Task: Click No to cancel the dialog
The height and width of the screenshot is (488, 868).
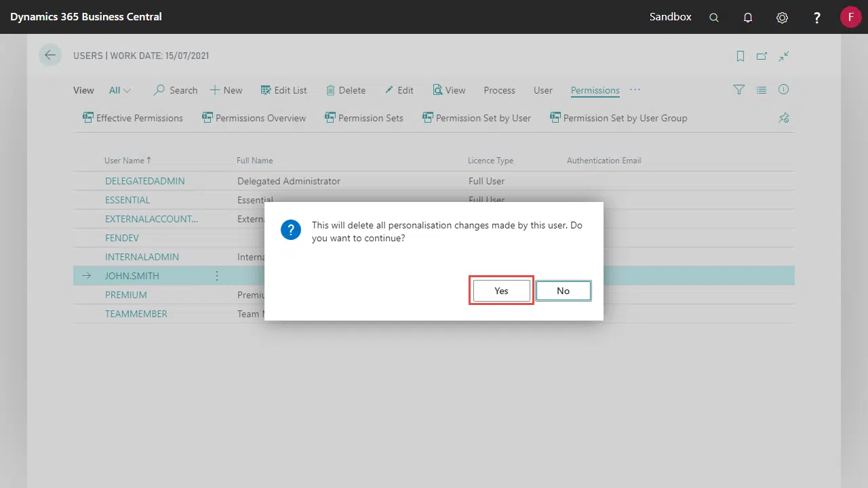Action: [563, 291]
